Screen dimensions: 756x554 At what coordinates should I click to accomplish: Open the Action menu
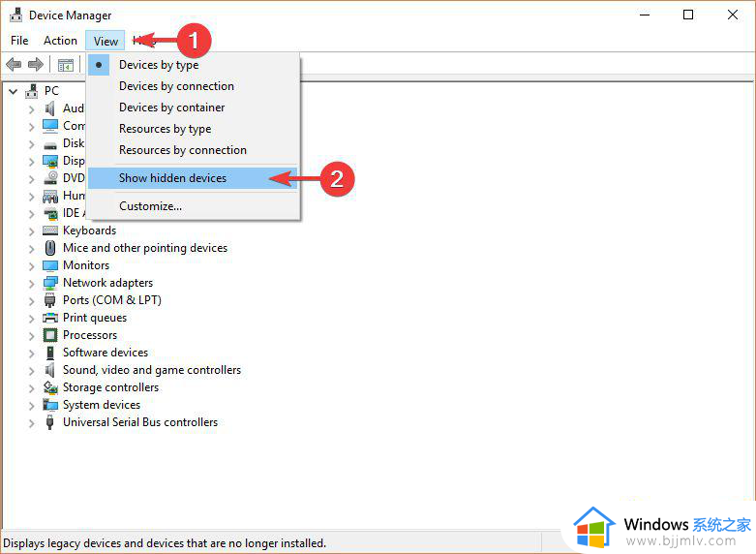[60, 41]
